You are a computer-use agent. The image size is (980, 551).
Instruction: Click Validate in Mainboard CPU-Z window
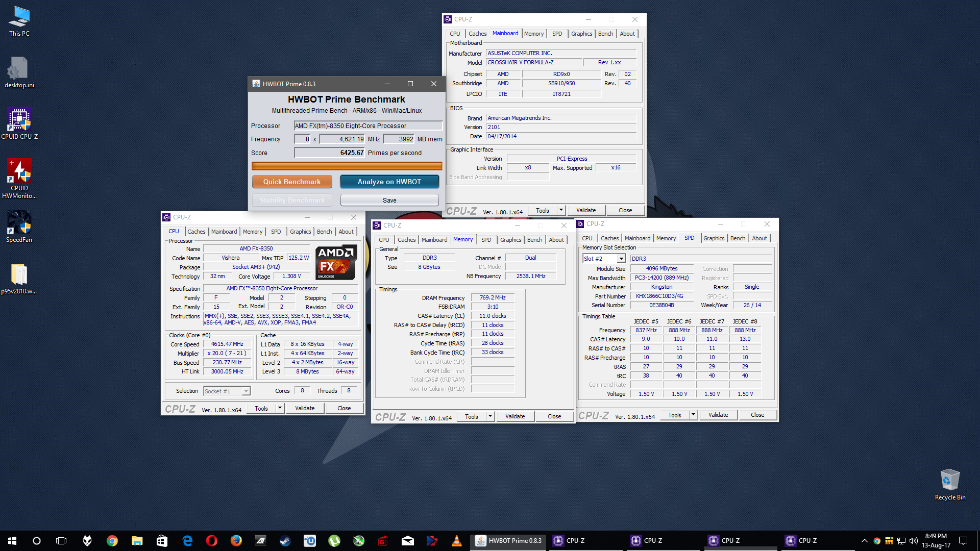[586, 210]
